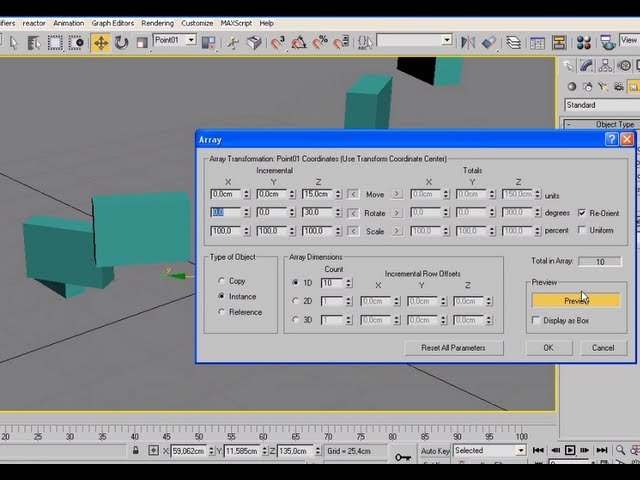The width and height of the screenshot is (640, 480).
Task: Open the Rendering menu
Action: 158,23
